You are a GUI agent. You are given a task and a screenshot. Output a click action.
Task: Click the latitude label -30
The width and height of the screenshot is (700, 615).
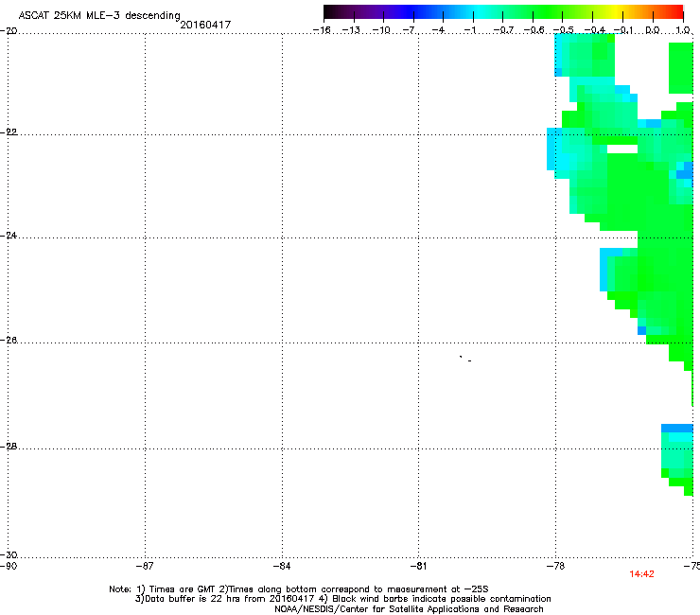[9, 554]
